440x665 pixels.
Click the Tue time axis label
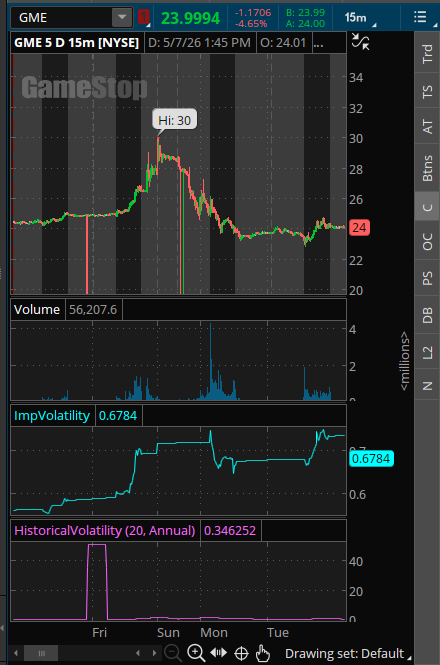(278, 632)
